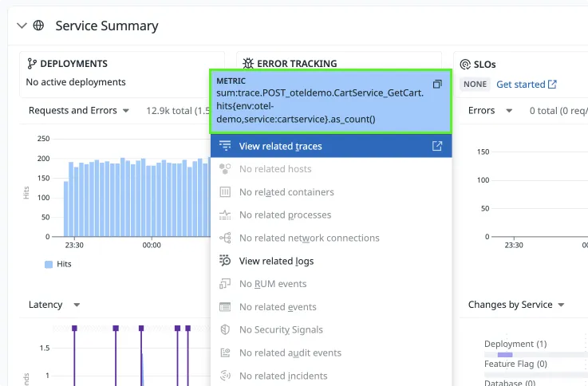Open the Changes by Service dropdown
The height and width of the screenshot is (386, 588).
[516, 305]
